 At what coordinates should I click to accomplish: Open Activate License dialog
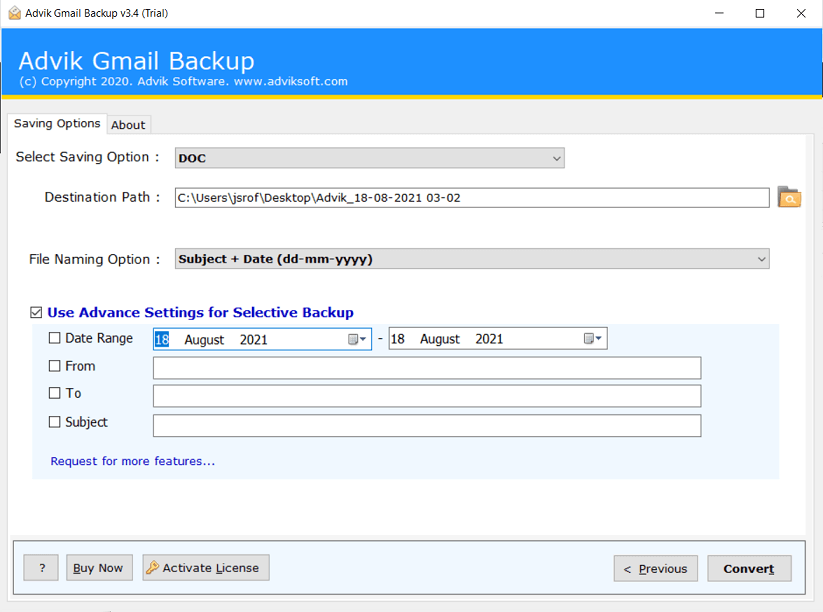[x=206, y=567]
